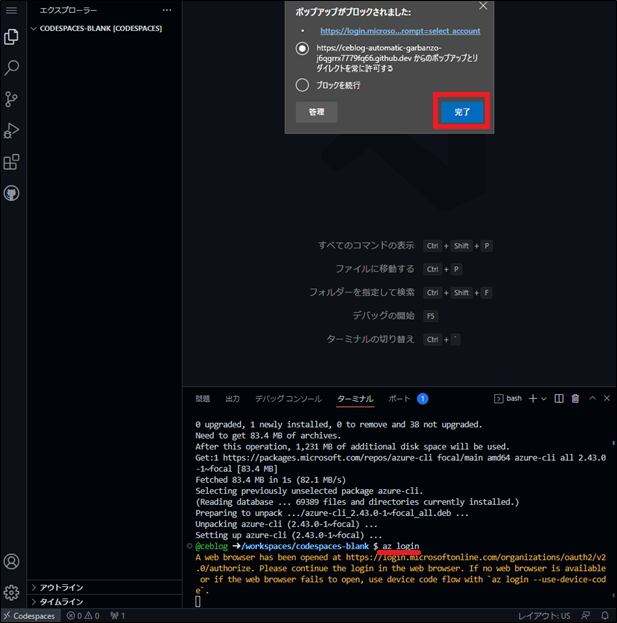
Task: Click keyboard layout US status entry
Action: 544,616
